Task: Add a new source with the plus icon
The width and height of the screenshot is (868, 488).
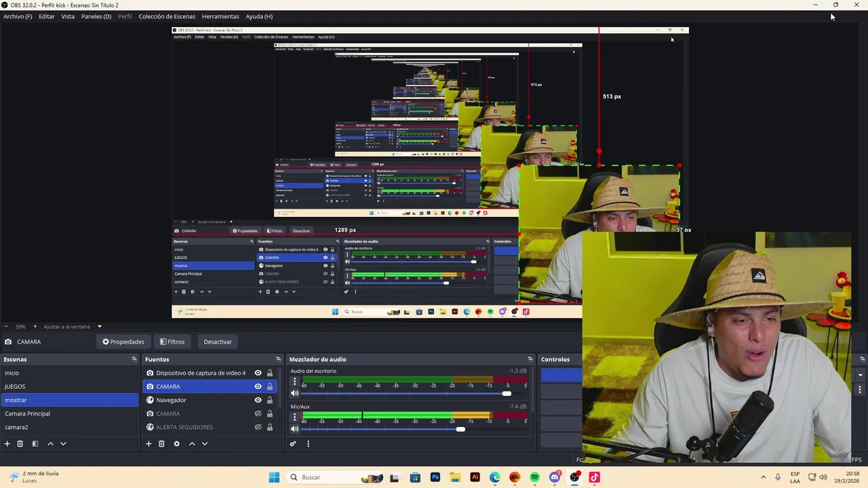Action: 149,444
